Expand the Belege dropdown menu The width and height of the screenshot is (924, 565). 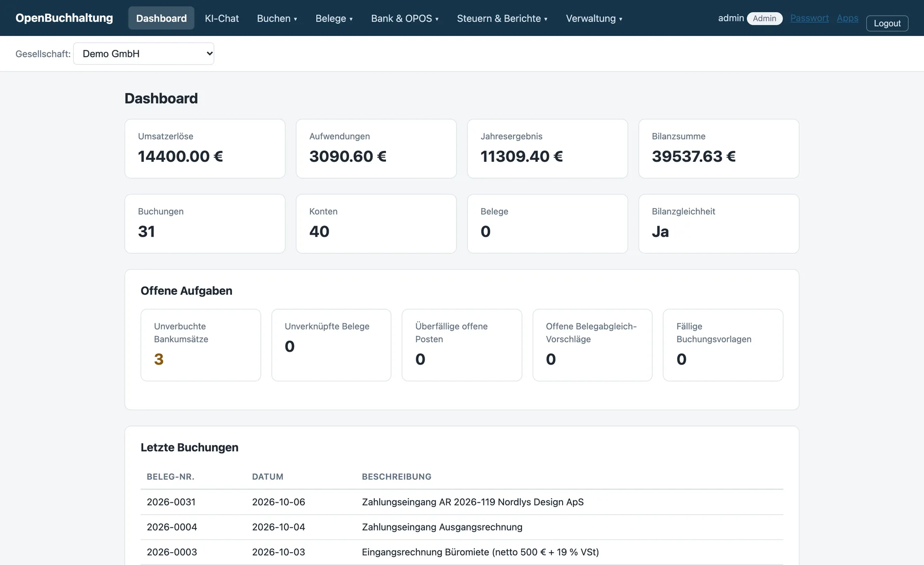coord(334,18)
